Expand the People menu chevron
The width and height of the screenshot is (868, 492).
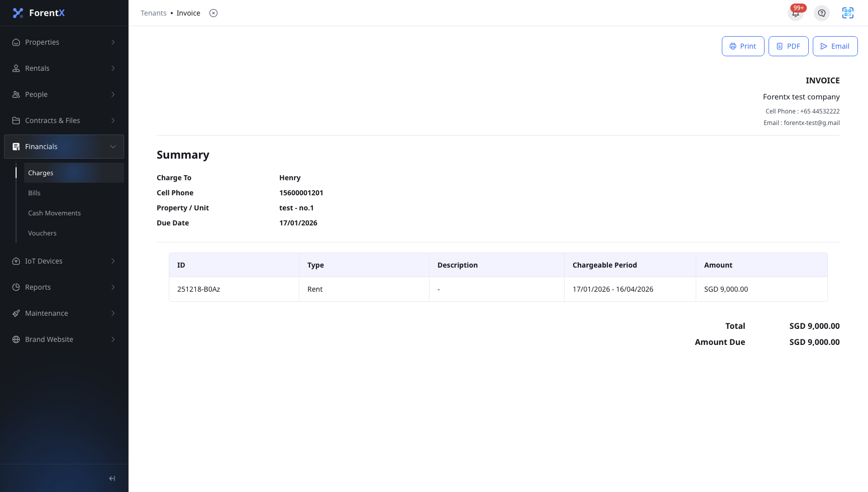pyautogui.click(x=113, y=94)
